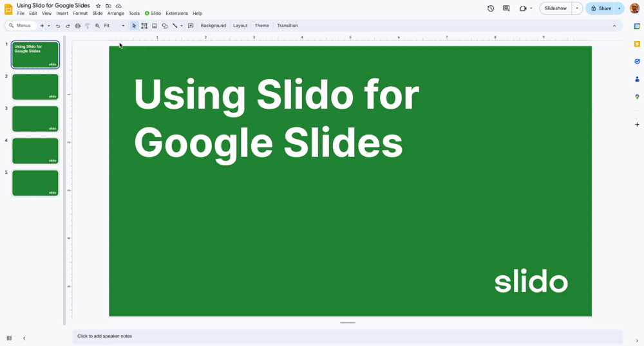Viewport: 644px width, 346px height.
Task: Click the Slideshow button
Action: pos(555,8)
